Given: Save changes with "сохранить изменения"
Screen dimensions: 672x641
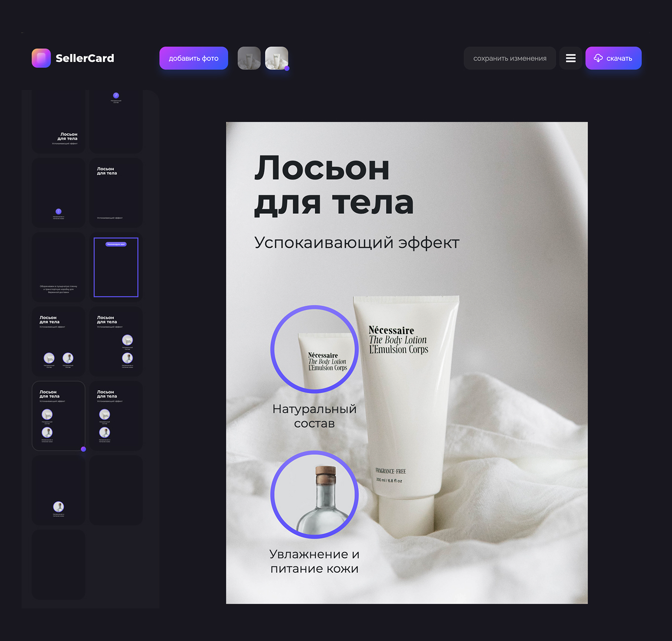Looking at the screenshot, I should tap(510, 58).
